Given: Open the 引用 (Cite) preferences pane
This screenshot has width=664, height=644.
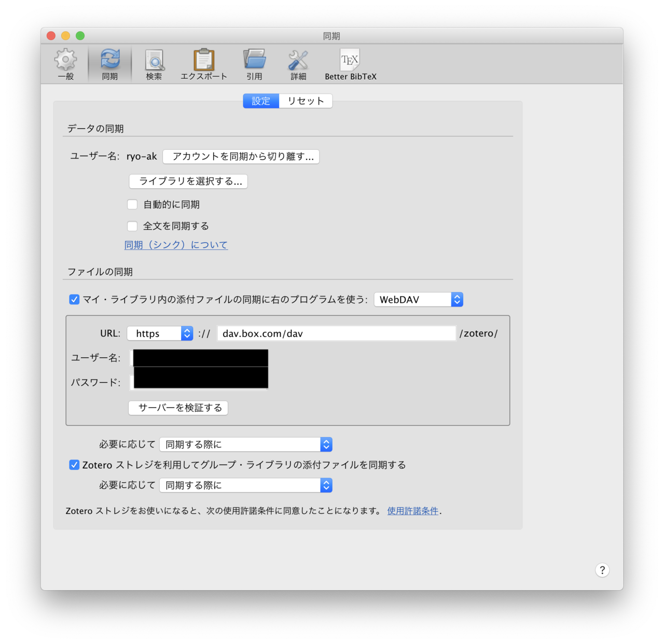Looking at the screenshot, I should pyautogui.click(x=255, y=63).
